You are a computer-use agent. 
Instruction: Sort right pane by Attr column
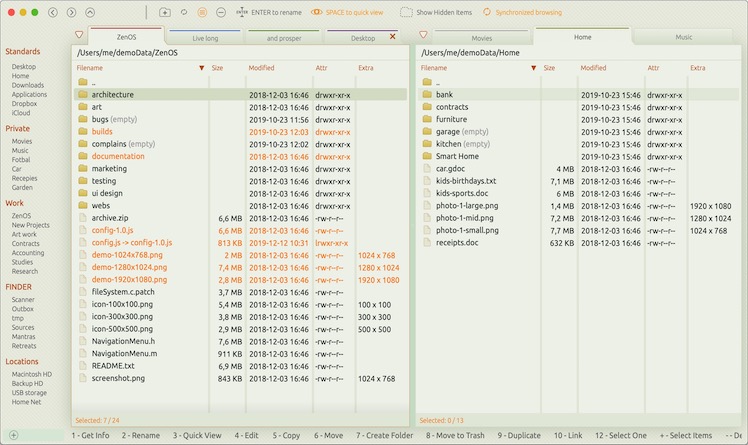[x=653, y=68]
